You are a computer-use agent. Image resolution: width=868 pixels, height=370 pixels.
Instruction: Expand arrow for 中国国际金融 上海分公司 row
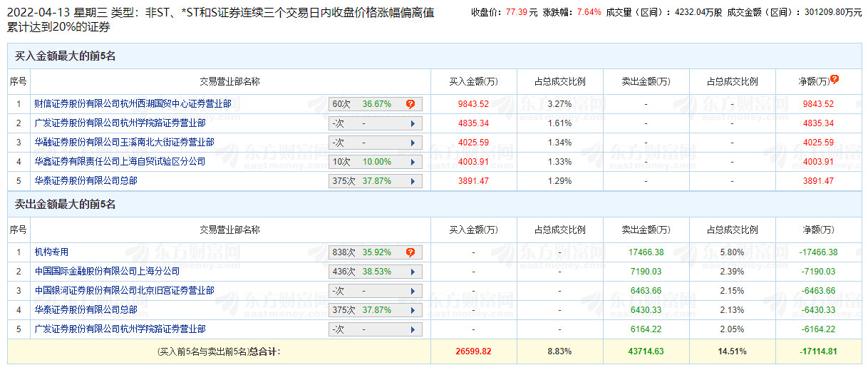click(413, 272)
